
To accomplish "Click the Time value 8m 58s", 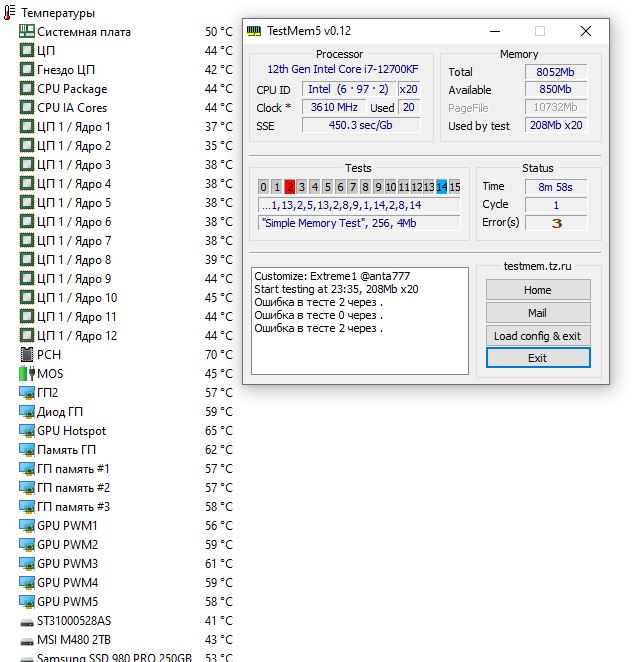I will click(x=556, y=187).
